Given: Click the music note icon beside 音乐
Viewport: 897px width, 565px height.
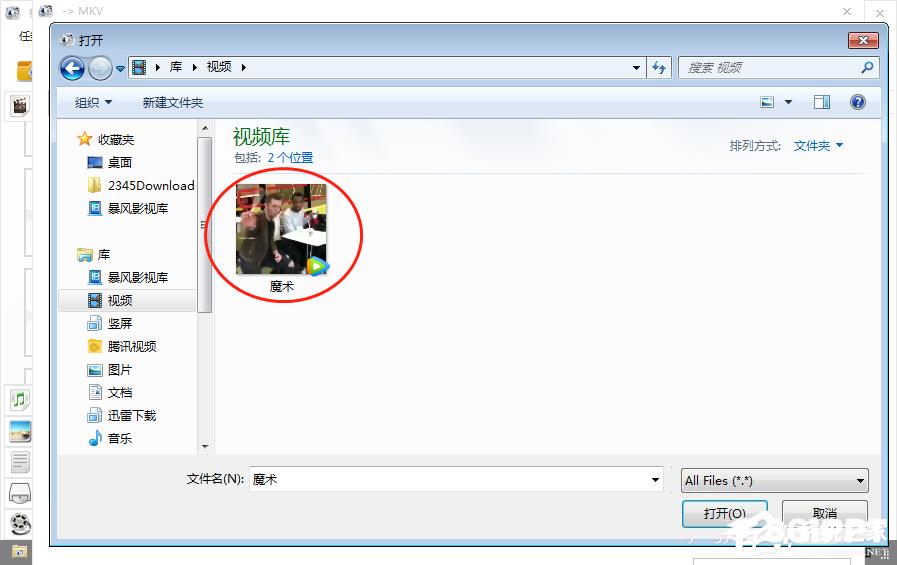Looking at the screenshot, I should [x=95, y=438].
